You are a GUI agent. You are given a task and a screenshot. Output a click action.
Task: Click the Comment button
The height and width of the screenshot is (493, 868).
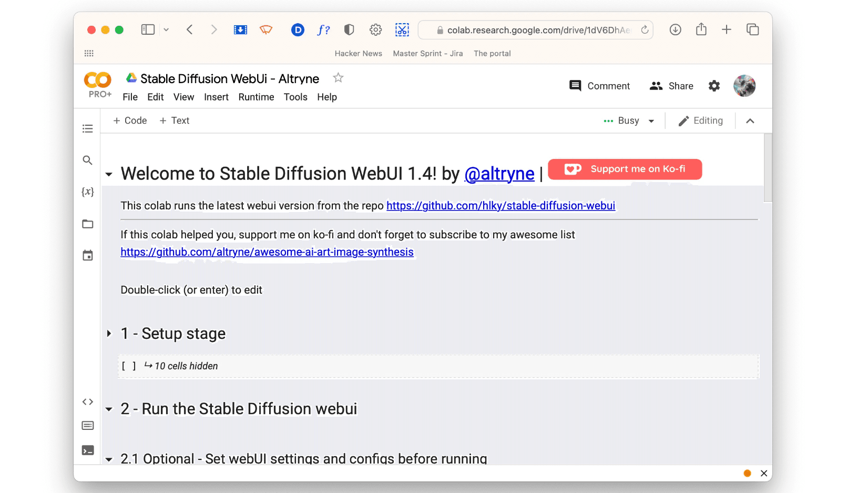tap(599, 86)
